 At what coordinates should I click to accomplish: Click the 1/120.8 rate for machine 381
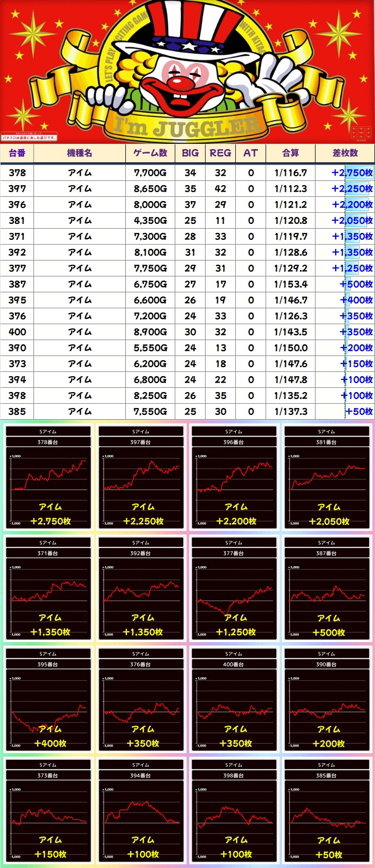(x=291, y=220)
